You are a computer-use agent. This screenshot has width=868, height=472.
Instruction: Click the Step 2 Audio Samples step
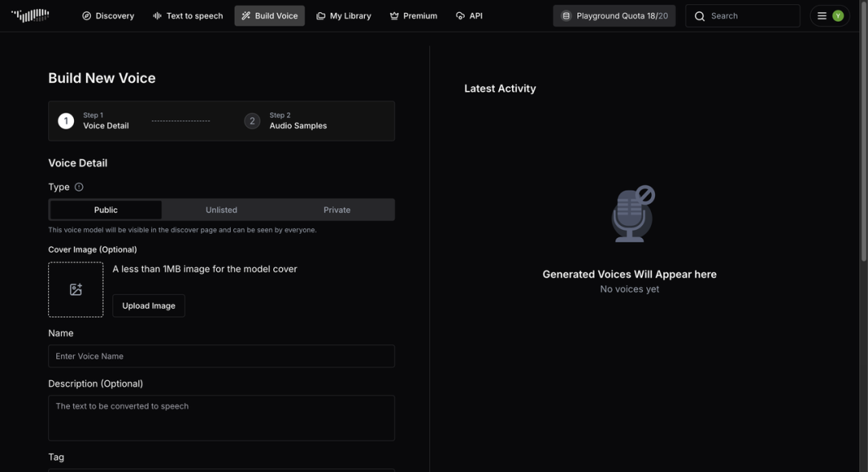287,121
